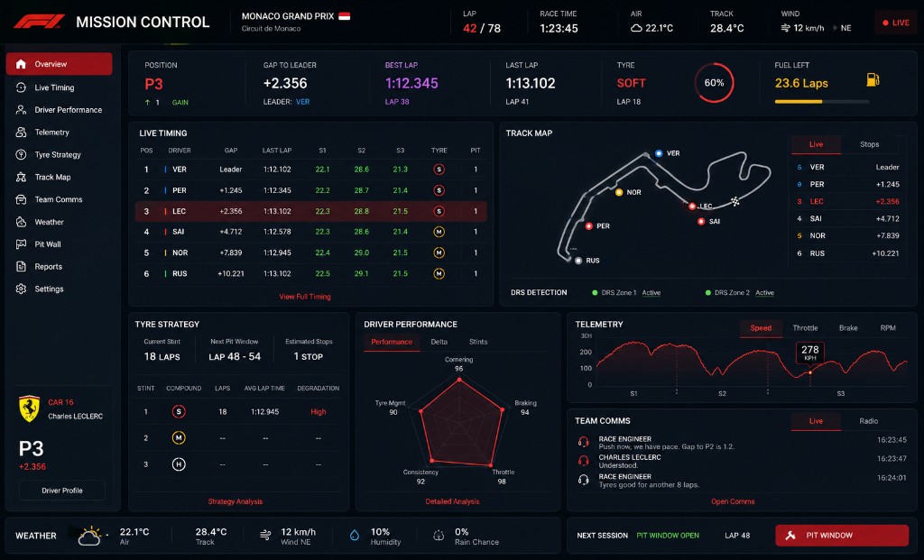
Task: Show Brake telemetry tab
Action: click(848, 328)
